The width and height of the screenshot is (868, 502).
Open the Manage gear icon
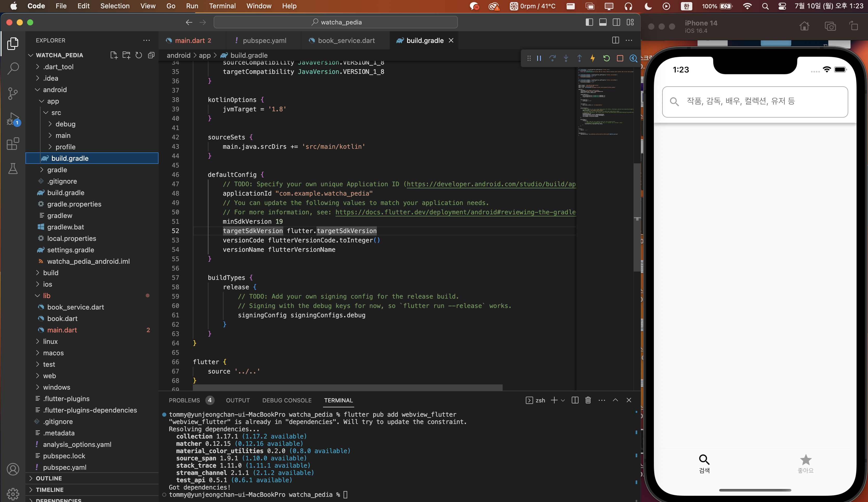click(x=13, y=494)
